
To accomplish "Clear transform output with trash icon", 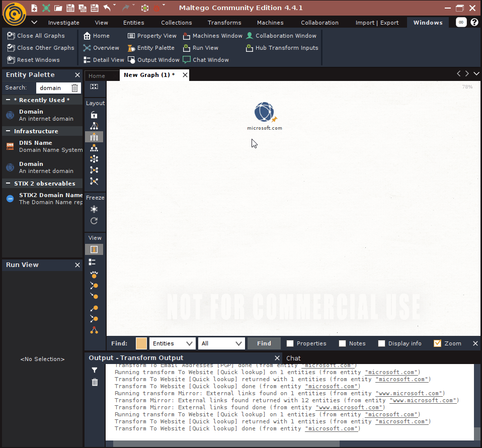I will [95, 382].
